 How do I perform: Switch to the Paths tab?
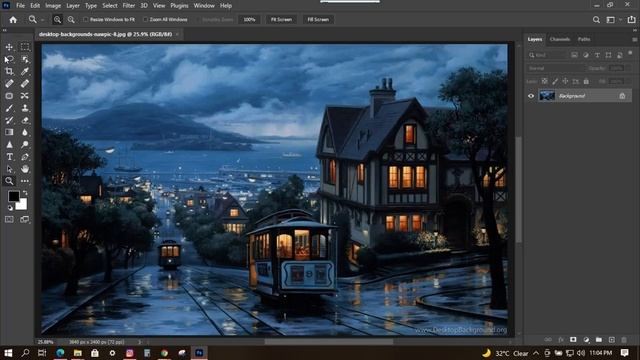(x=584, y=39)
